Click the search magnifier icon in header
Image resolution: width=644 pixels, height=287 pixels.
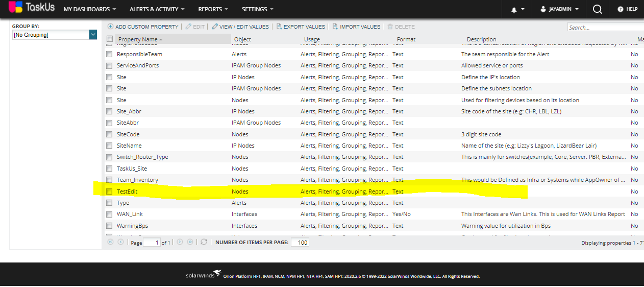tap(597, 9)
